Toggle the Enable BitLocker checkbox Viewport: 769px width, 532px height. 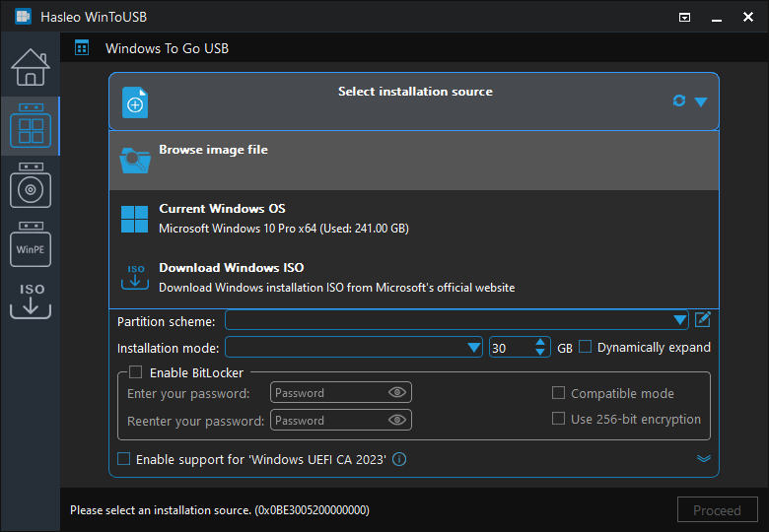[135, 372]
